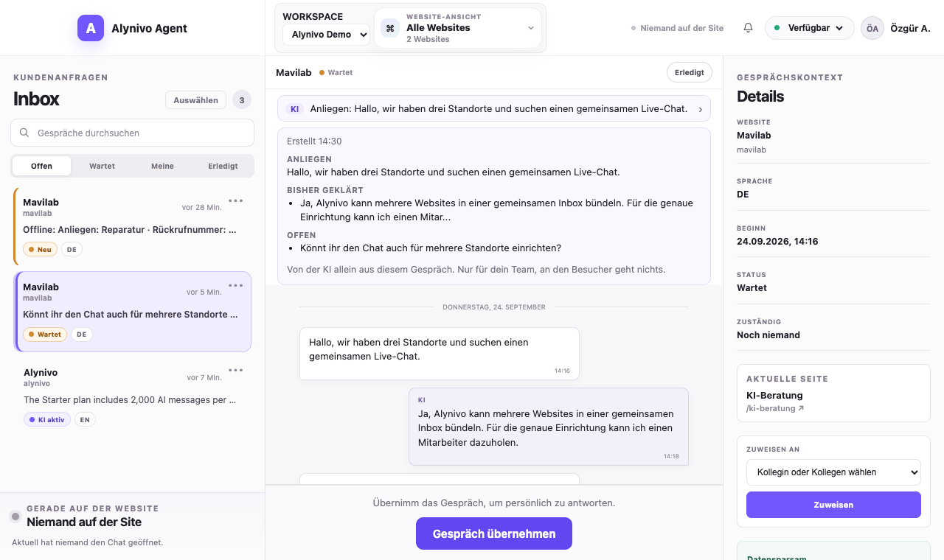Switch to the Wartet tab
This screenshot has width=944, height=560.
point(102,166)
